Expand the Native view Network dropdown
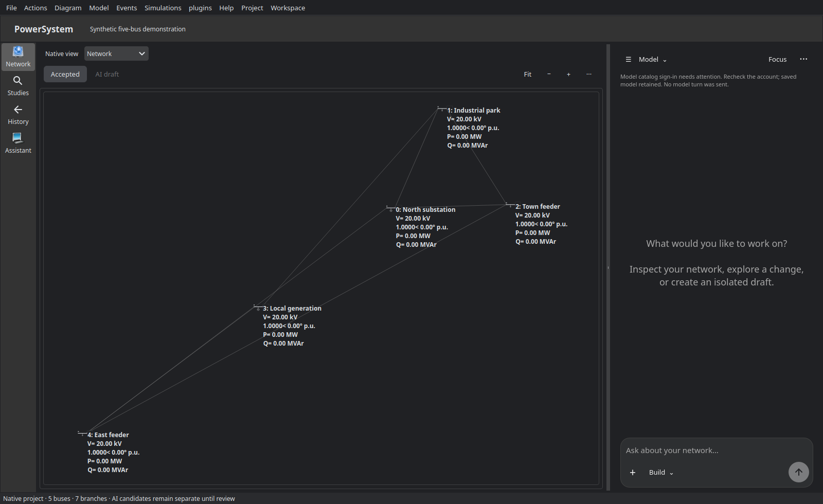The height and width of the screenshot is (504, 823). (116, 53)
